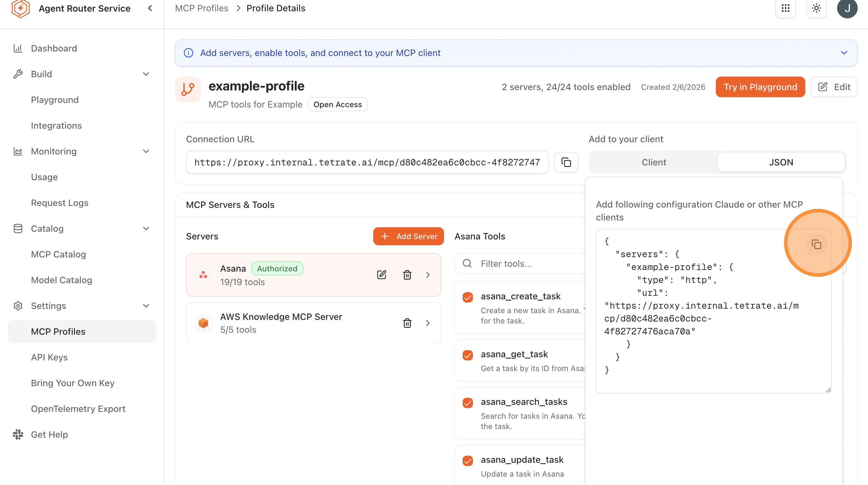868x485 pixels.
Task: Click the Settings gear icon
Action: point(18,306)
